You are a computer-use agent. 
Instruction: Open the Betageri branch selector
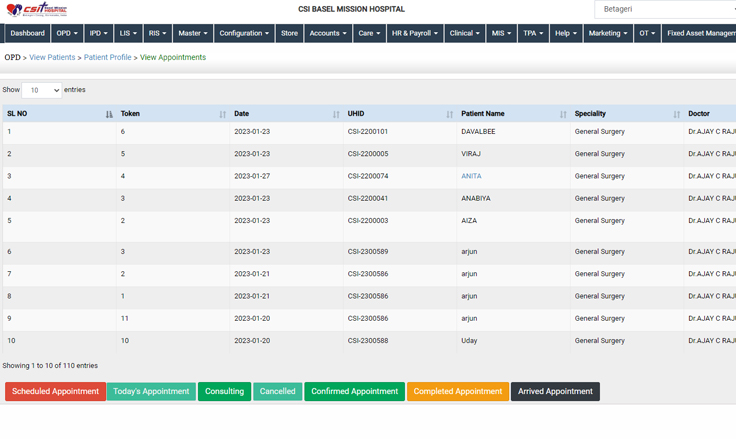click(x=665, y=9)
